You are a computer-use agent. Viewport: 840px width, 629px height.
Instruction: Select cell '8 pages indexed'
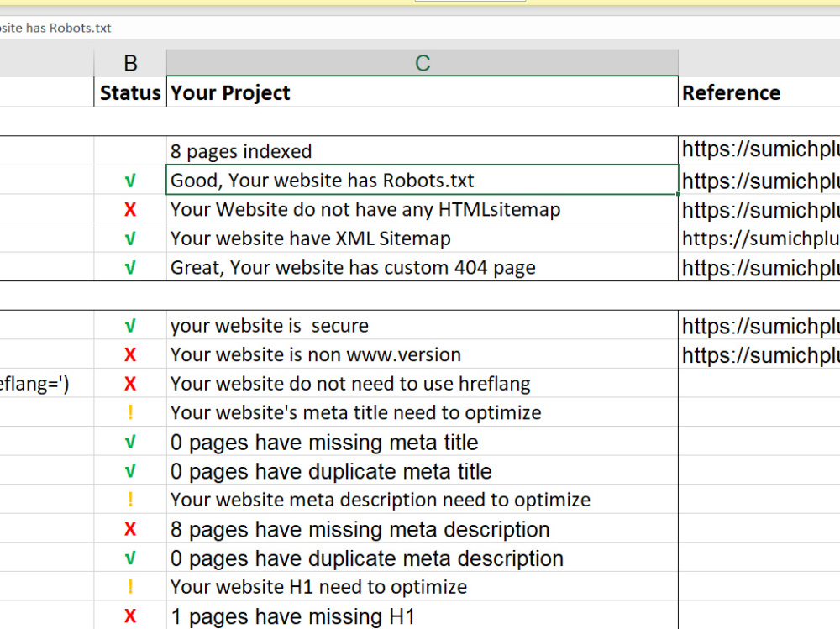[x=423, y=151]
